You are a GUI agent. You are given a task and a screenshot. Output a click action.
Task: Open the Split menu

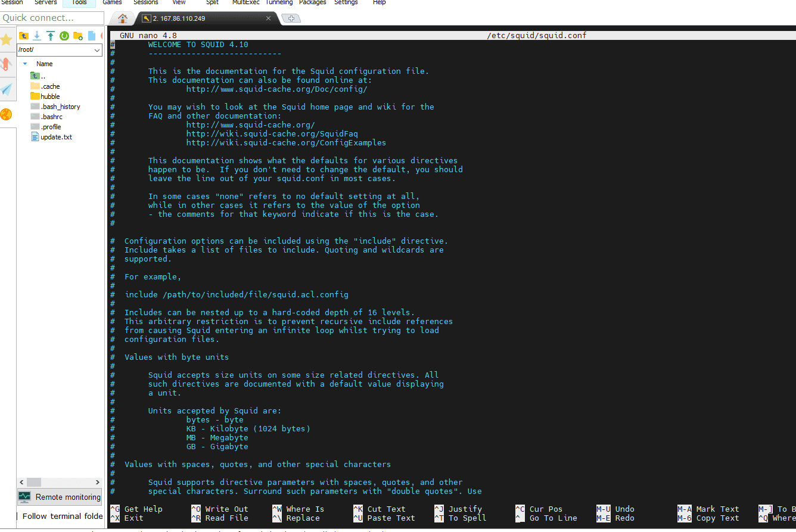point(212,2)
